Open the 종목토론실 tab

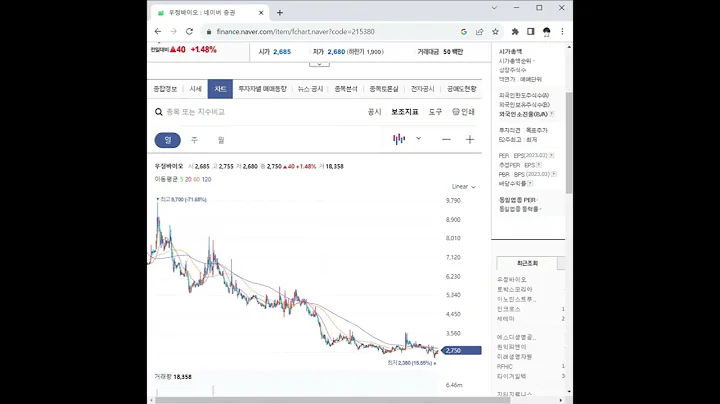[x=384, y=89]
